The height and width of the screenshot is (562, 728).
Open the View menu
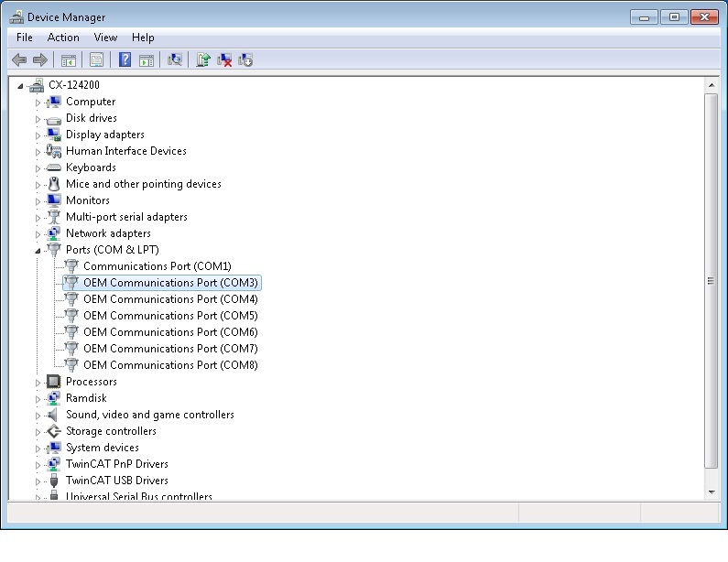(x=105, y=38)
